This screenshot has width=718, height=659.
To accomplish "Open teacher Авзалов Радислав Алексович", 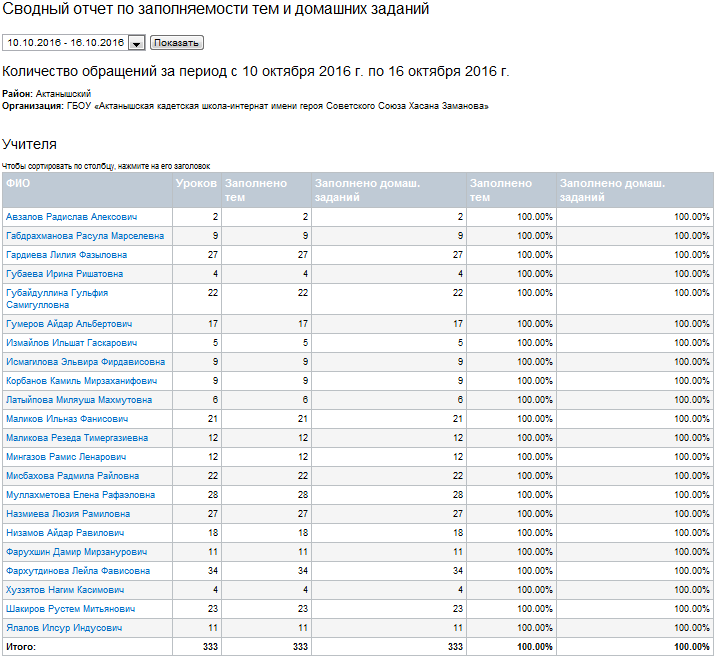I will [x=71, y=216].
